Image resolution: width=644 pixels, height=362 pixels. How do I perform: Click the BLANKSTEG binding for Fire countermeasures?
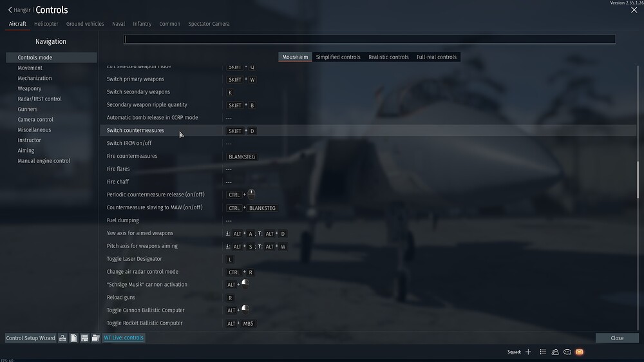tap(243, 157)
